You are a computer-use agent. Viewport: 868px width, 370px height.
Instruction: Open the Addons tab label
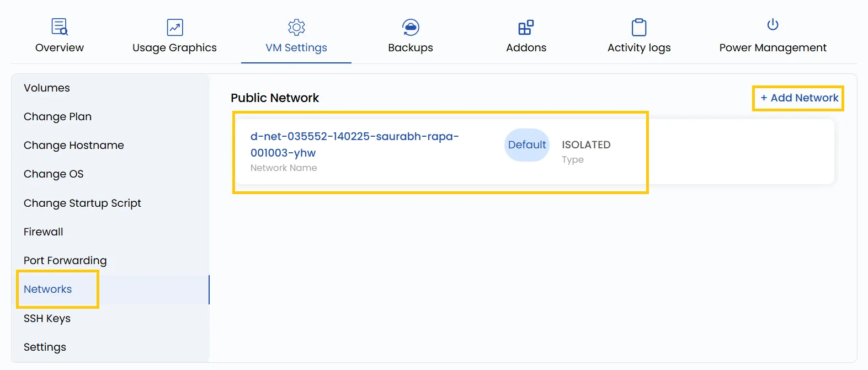pyautogui.click(x=526, y=47)
